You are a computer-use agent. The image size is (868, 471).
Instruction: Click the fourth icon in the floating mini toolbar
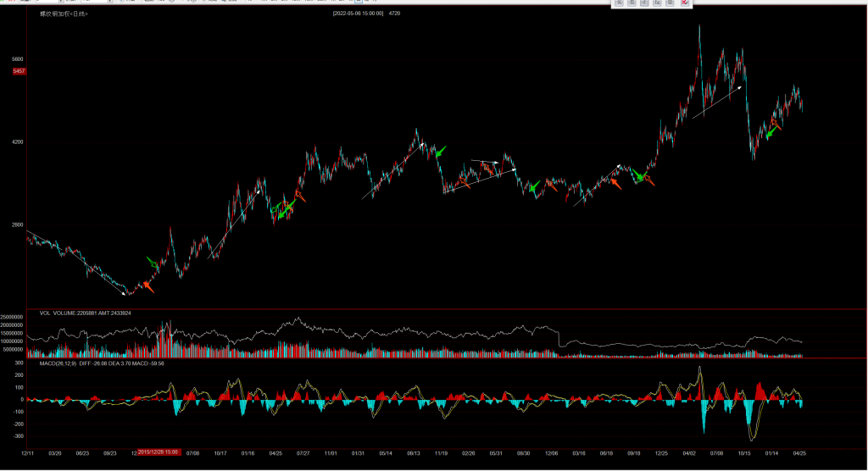(658, 3)
